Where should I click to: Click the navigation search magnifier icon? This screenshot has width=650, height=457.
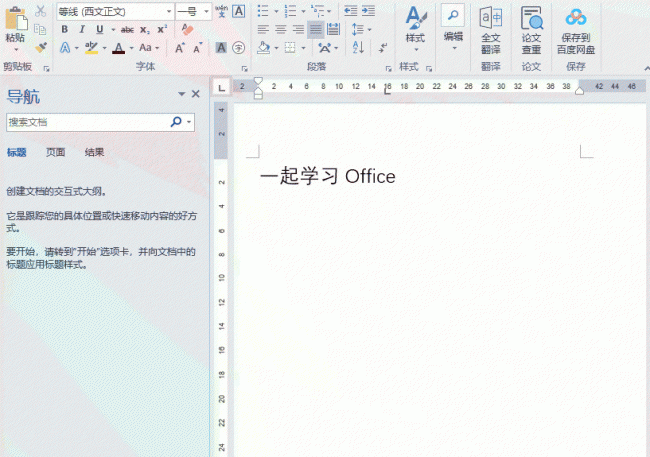tap(176, 122)
